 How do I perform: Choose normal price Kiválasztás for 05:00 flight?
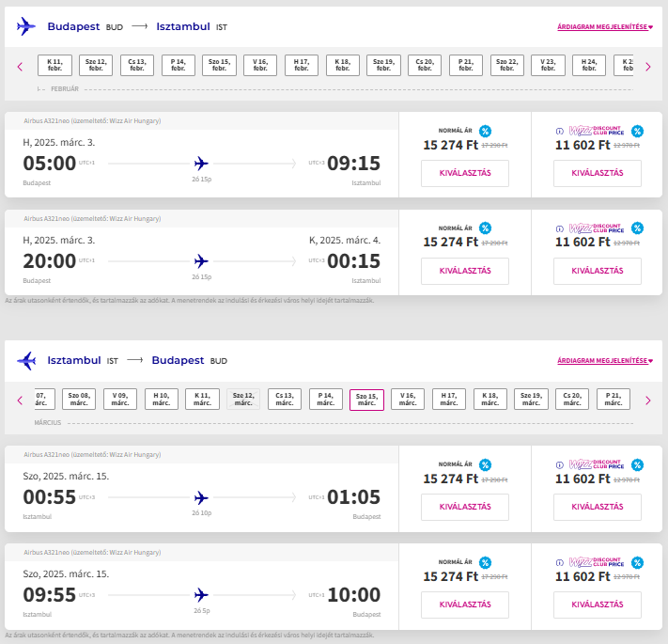(x=464, y=173)
